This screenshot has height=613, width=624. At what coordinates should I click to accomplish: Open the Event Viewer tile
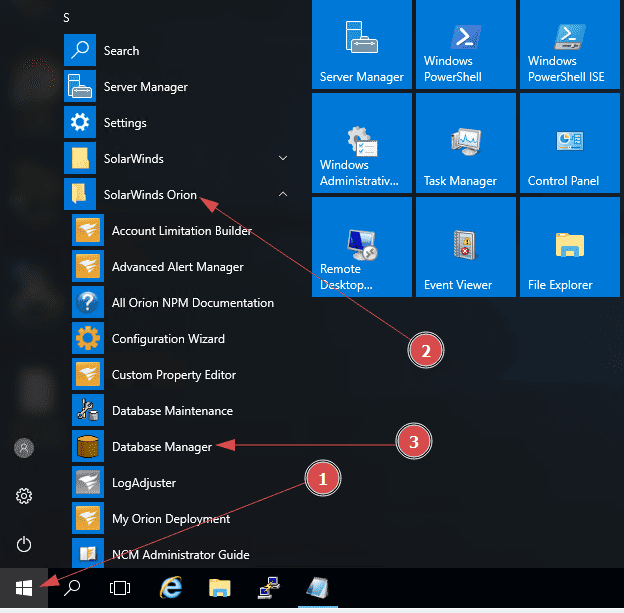(x=466, y=247)
